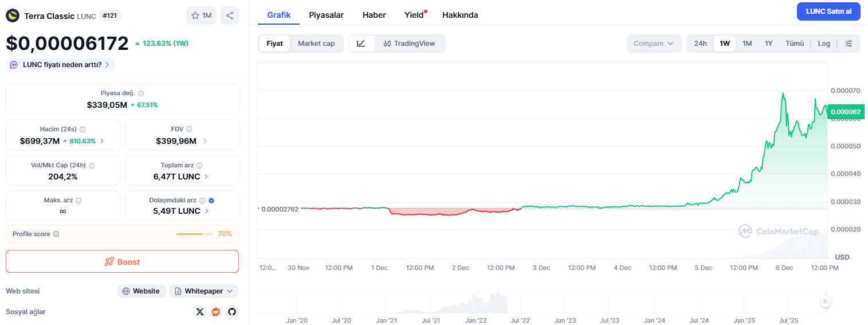Click the 123.63% (1W) change label
Viewport: 868px width, 325px height.
pos(162,44)
